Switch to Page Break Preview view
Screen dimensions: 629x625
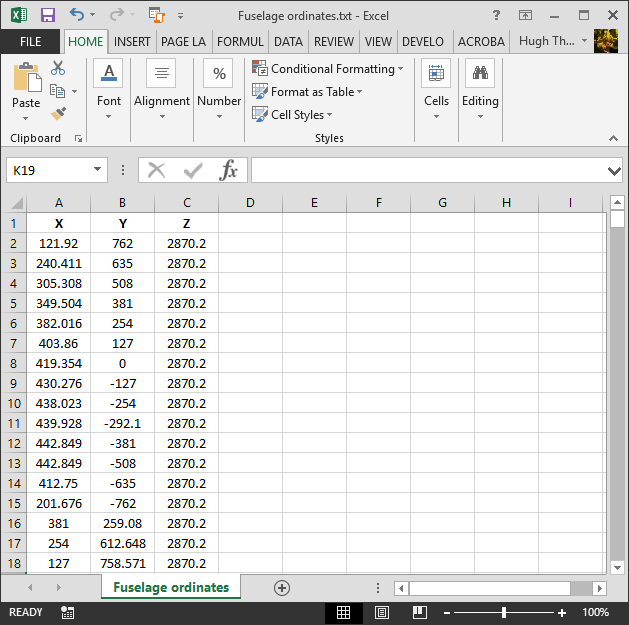click(419, 612)
